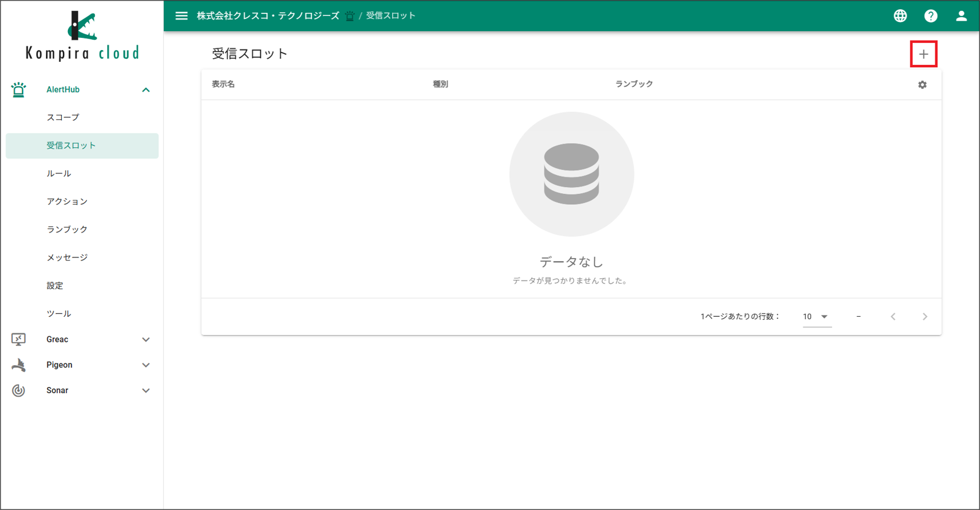Click the Pigeon bird icon

[18, 365]
